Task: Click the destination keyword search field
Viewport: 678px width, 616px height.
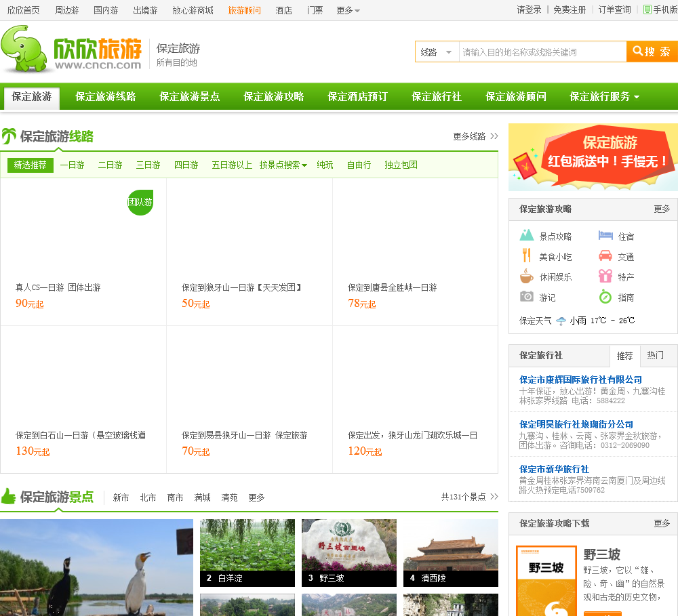Action: (542, 52)
